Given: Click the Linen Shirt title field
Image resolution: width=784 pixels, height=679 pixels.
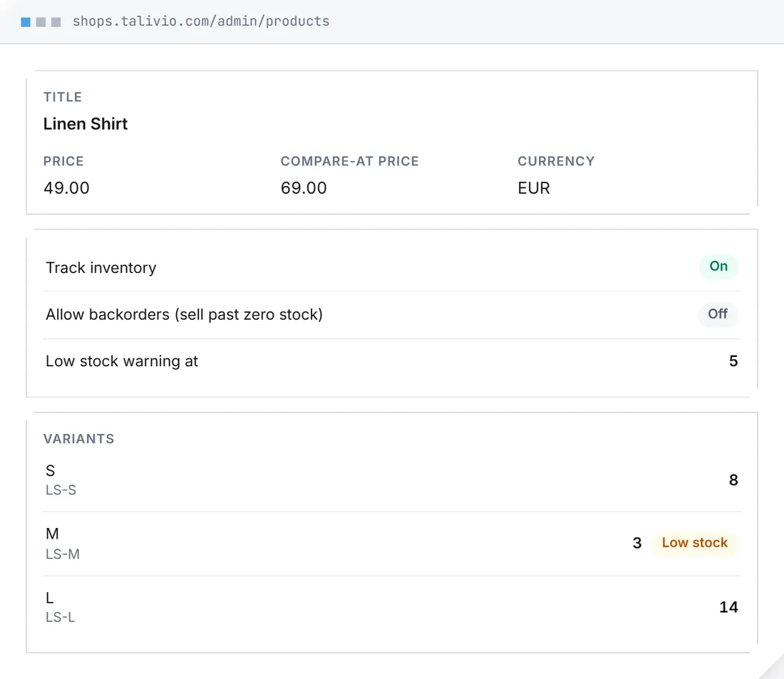Looking at the screenshot, I should pos(86,124).
